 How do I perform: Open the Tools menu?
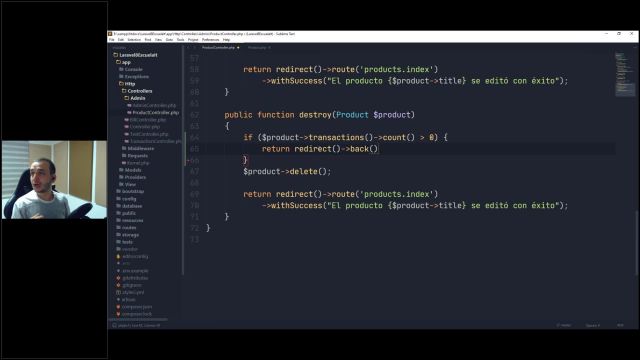[x=180, y=40]
